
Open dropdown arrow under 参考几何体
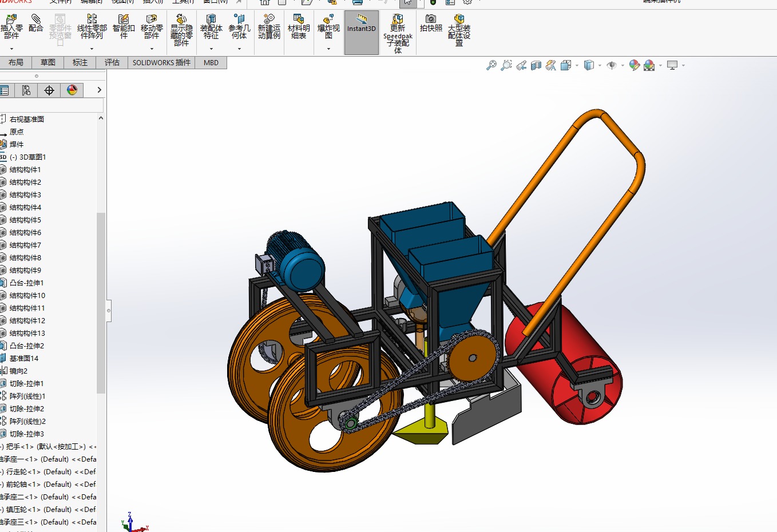[239, 49]
